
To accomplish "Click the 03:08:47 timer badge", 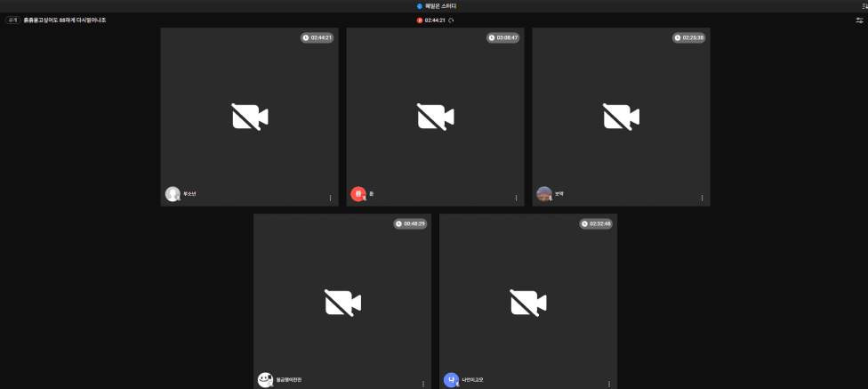I will pyautogui.click(x=503, y=37).
